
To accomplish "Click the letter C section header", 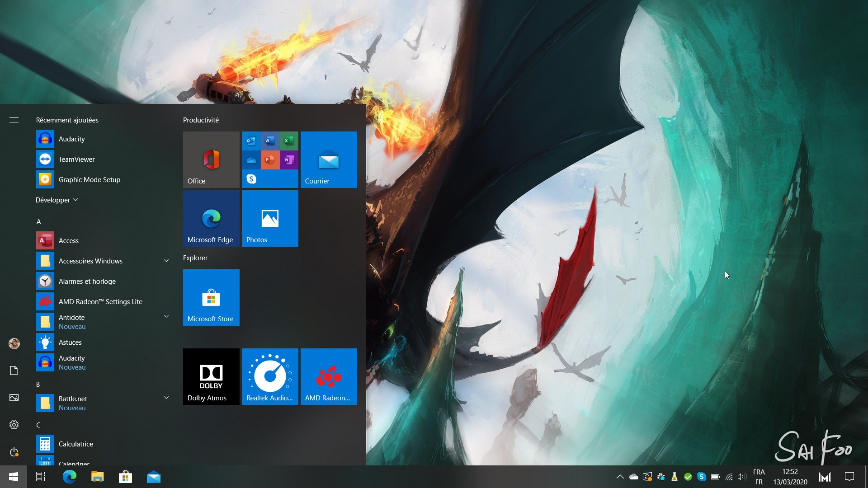I will coord(38,425).
